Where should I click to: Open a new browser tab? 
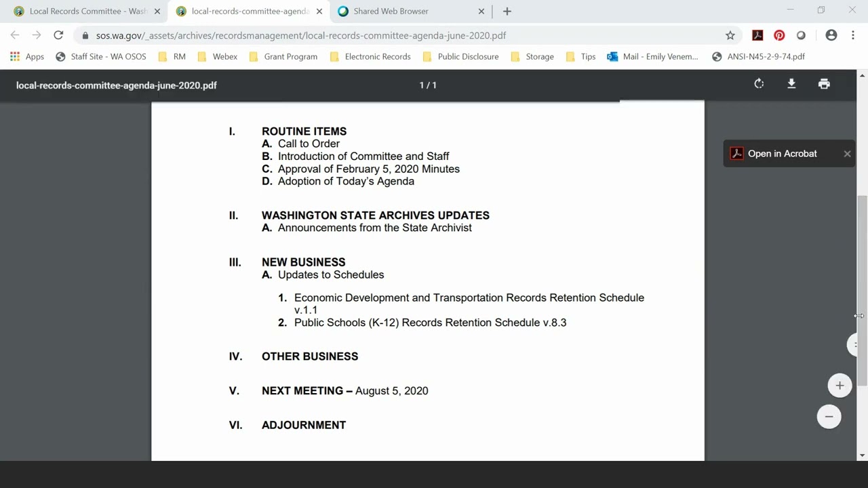point(507,11)
